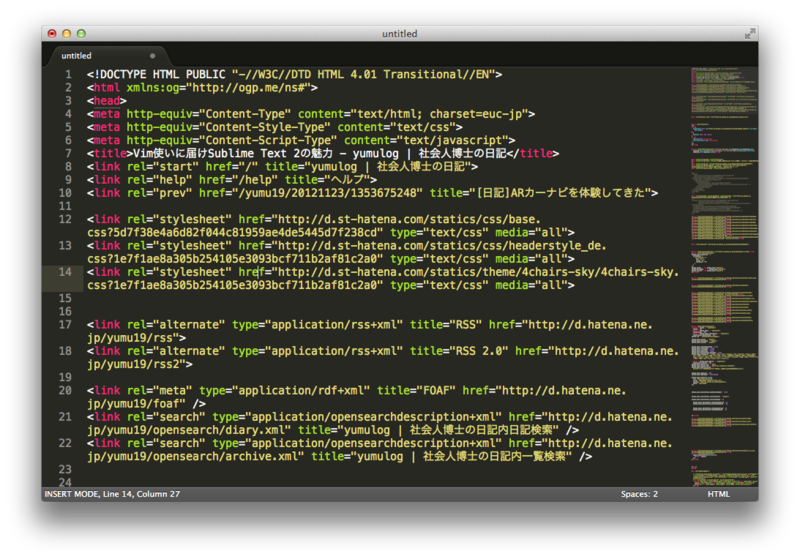
Task: Open the HTML syntax selector
Action: (718, 494)
